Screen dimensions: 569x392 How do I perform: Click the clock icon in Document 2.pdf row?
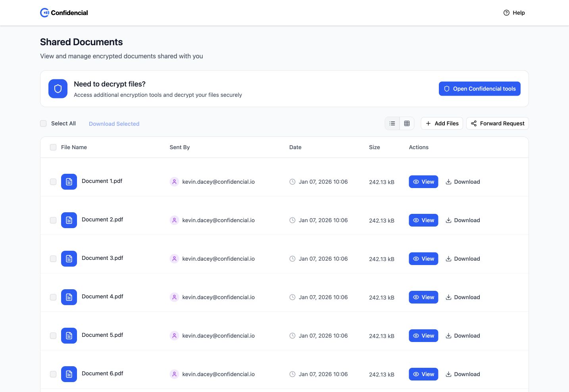(x=292, y=220)
